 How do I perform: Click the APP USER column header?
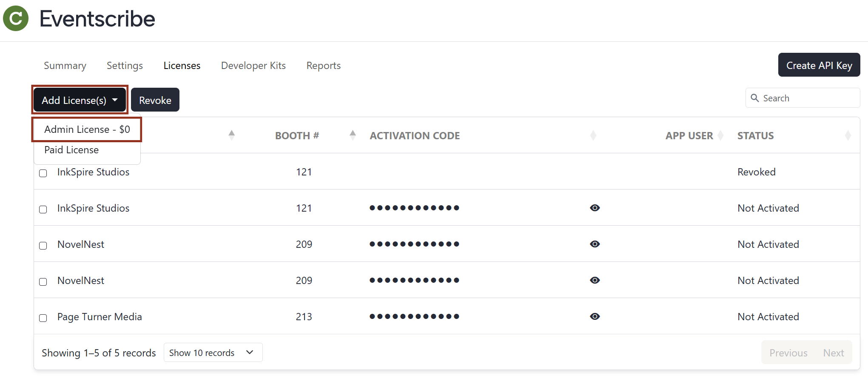click(689, 136)
